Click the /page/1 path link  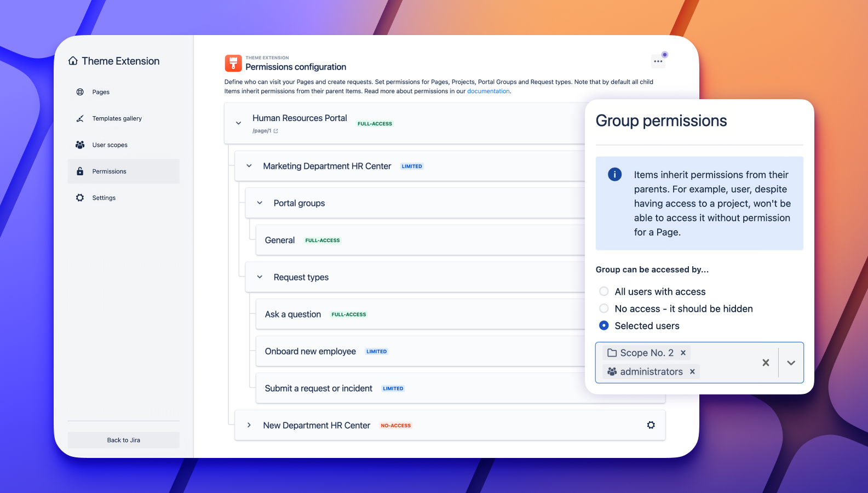tap(262, 131)
